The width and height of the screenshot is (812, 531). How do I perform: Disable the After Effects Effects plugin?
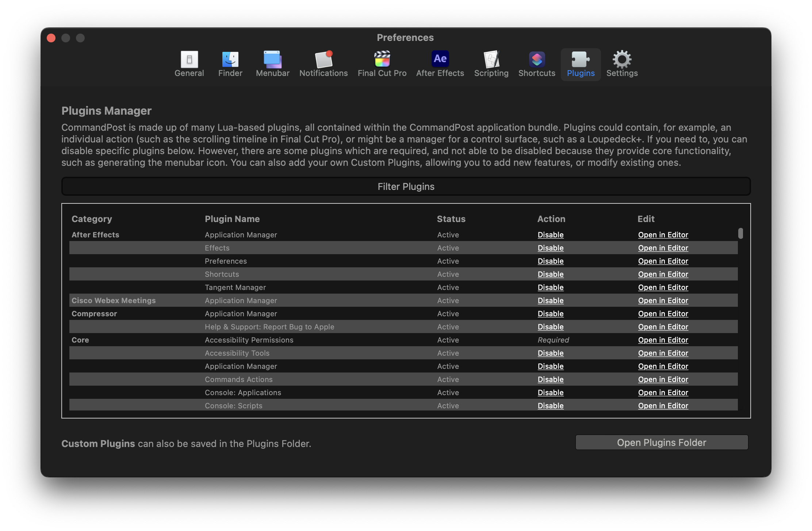(551, 248)
